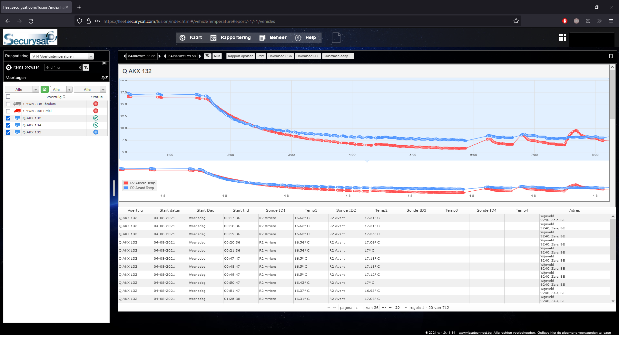This screenshot has width=619, height=364.
Task: Click truck icon of 1-YWN-335 Ibrahim
Action: pyautogui.click(x=17, y=104)
